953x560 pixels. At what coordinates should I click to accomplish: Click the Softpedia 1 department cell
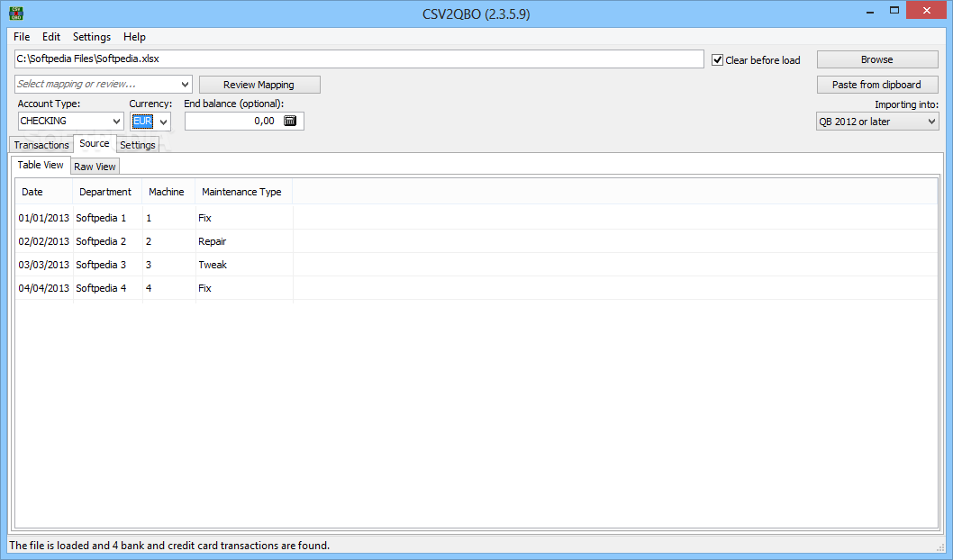(107, 218)
